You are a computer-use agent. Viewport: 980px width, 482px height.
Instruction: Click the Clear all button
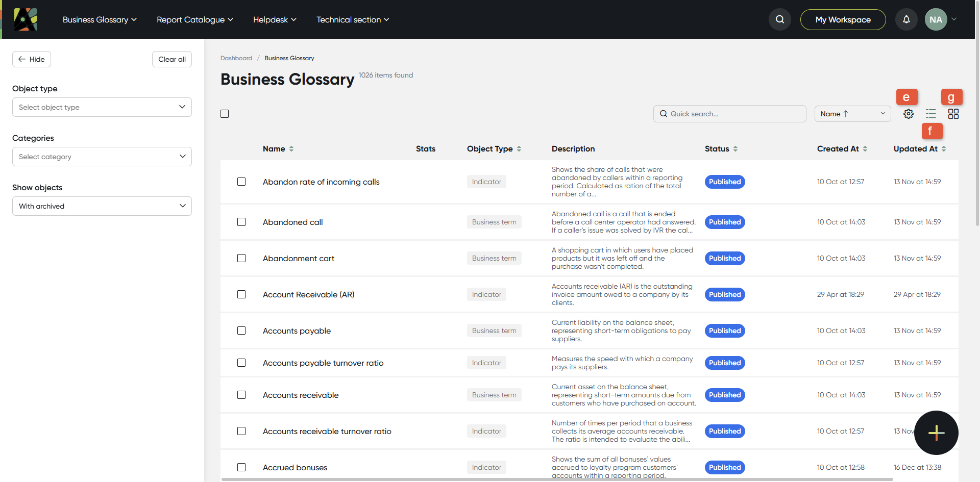[172, 59]
